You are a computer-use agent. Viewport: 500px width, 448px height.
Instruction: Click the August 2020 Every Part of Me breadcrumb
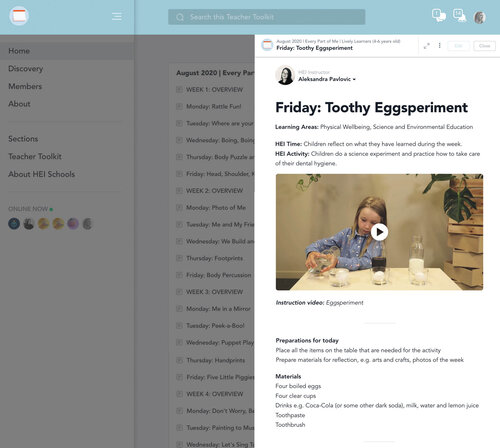(x=338, y=41)
